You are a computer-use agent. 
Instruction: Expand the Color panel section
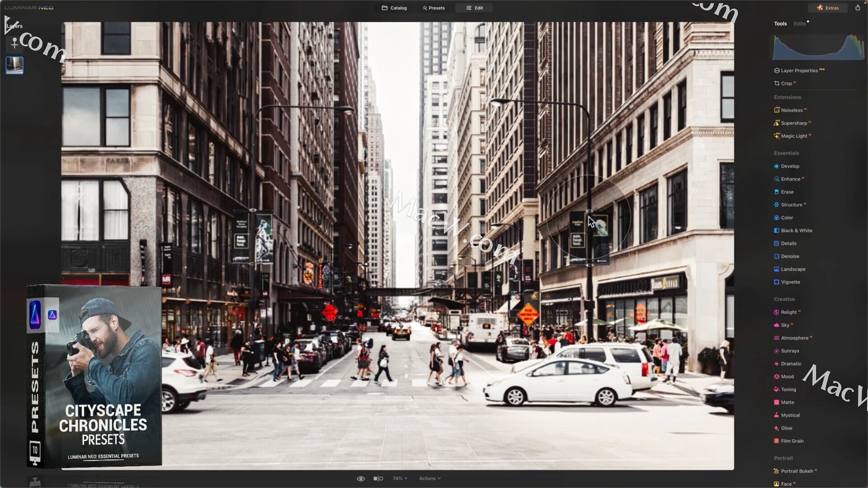[x=787, y=217]
